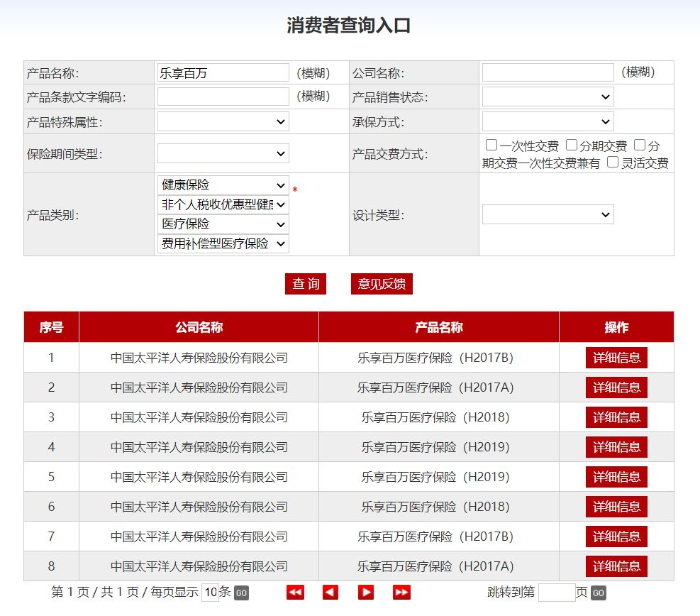Jump to last page pagination icon
The image size is (700, 616).
click(401, 593)
